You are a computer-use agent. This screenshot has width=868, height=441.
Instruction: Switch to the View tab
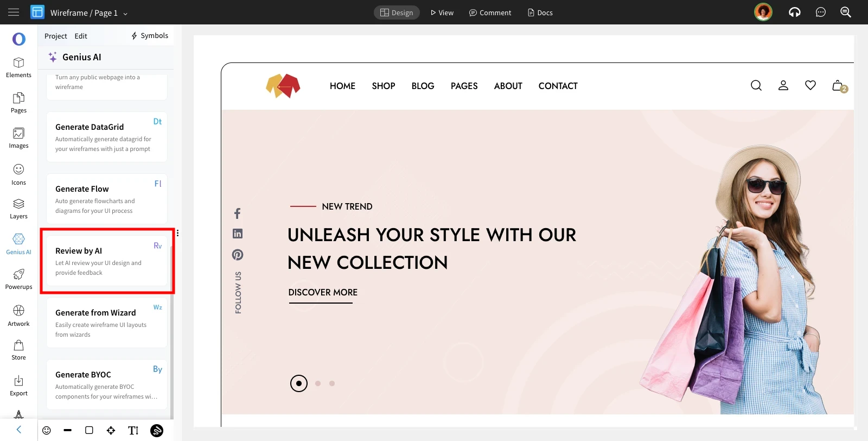[x=442, y=12]
